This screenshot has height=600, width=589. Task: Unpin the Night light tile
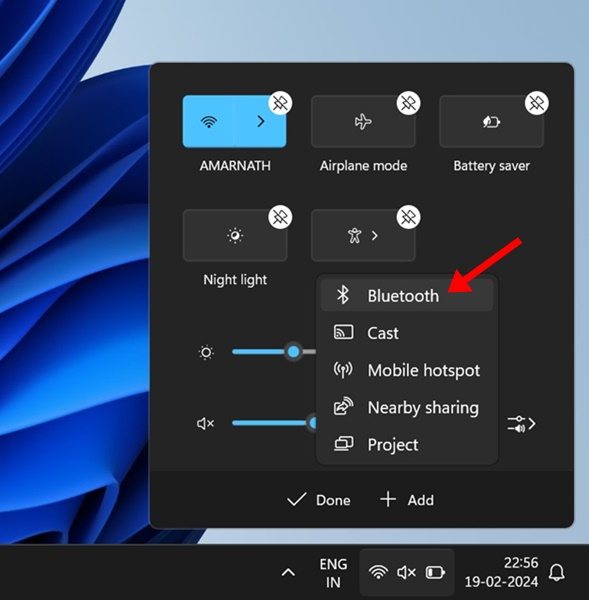[x=280, y=217]
